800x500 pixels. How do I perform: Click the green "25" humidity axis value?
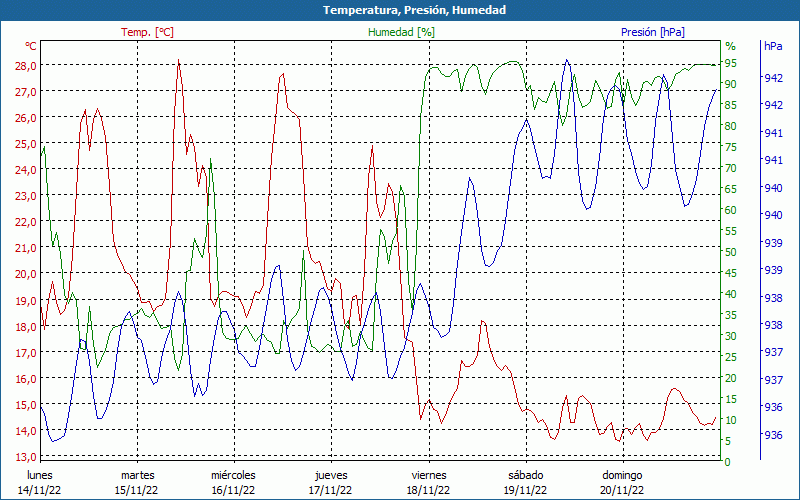point(731,357)
